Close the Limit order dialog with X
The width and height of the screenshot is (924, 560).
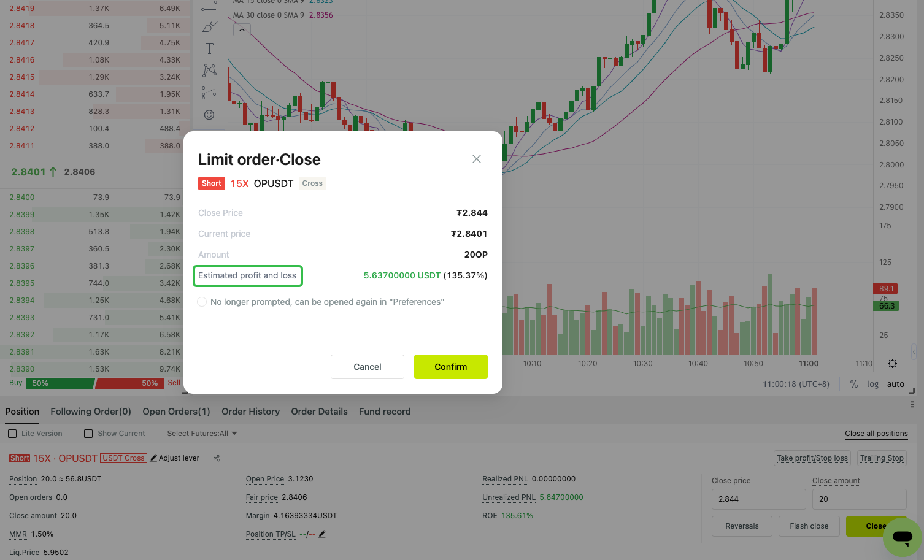[476, 159]
